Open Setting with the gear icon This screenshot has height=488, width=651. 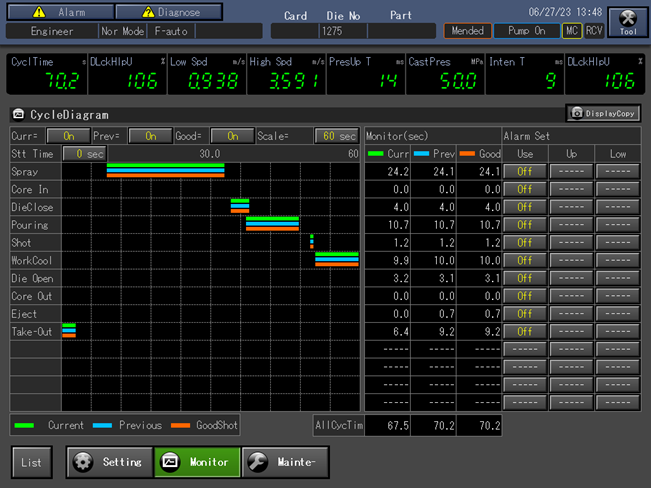coord(109,462)
